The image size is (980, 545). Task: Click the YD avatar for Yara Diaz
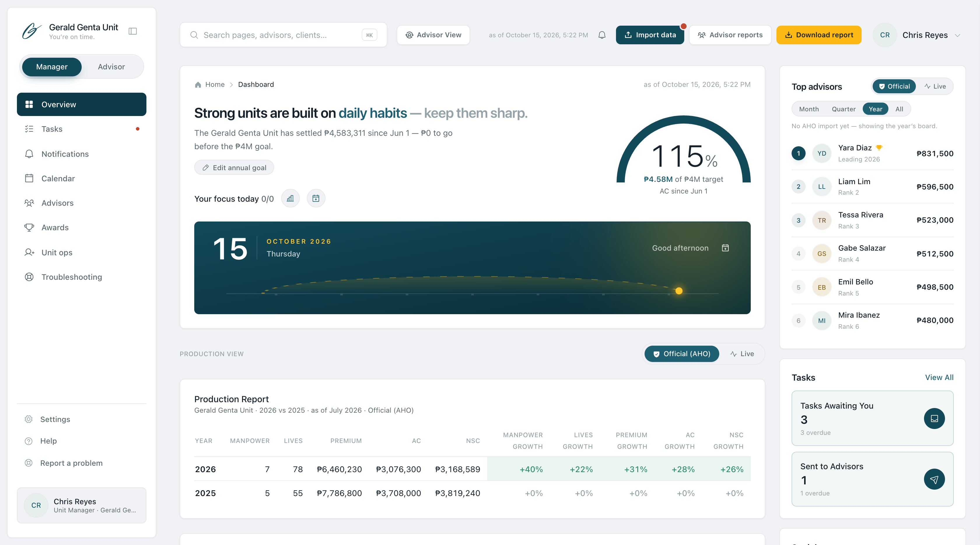click(822, 154)
